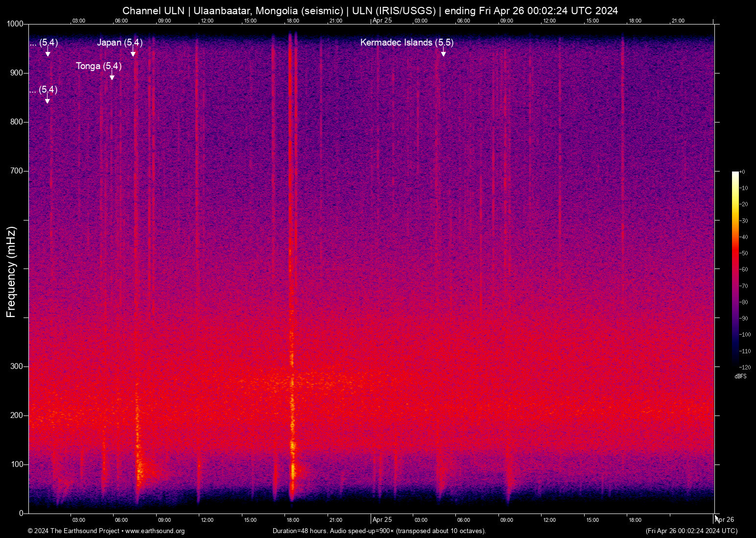This screenshot has width=756, height=538.
Task: Click the -50 value on the color scale
Action: tap(744, 253)
